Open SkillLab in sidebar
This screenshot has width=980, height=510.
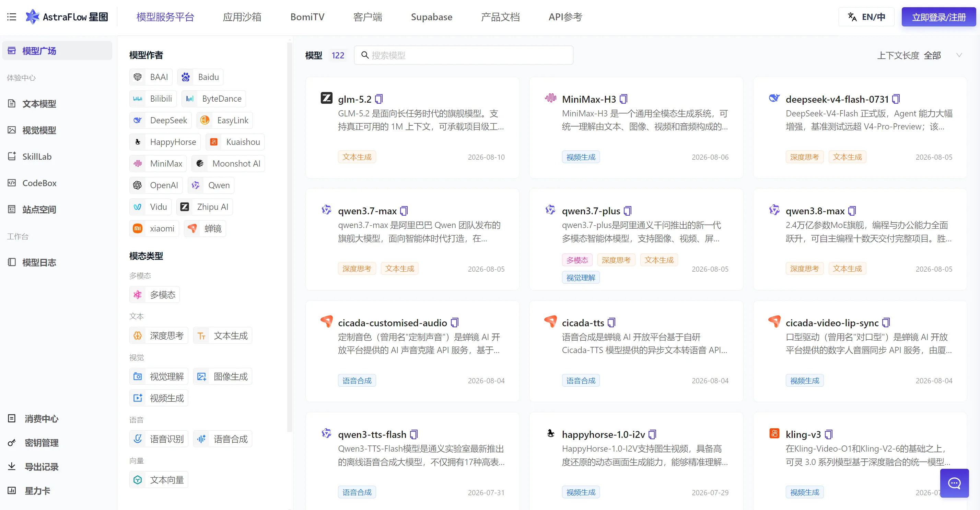(57, 157)
